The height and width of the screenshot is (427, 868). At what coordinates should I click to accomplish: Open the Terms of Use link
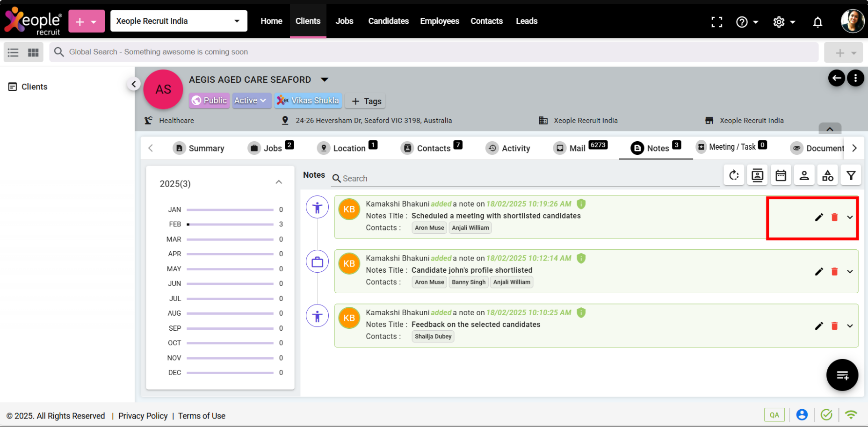tap(202, 416)
